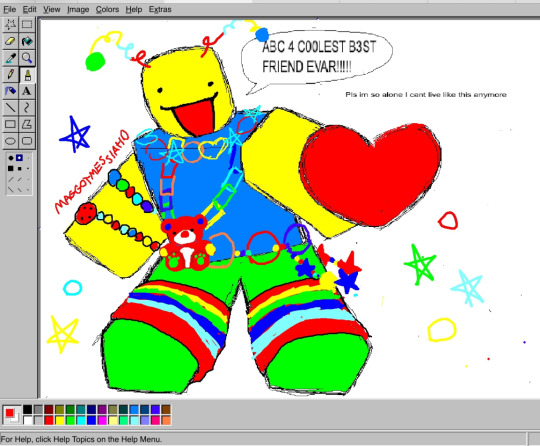This screenshot has height=446, width=540.
Task: Click the 'ABC 4 C00LEST B3ST' speech bubble text
Action: point(319,46)
